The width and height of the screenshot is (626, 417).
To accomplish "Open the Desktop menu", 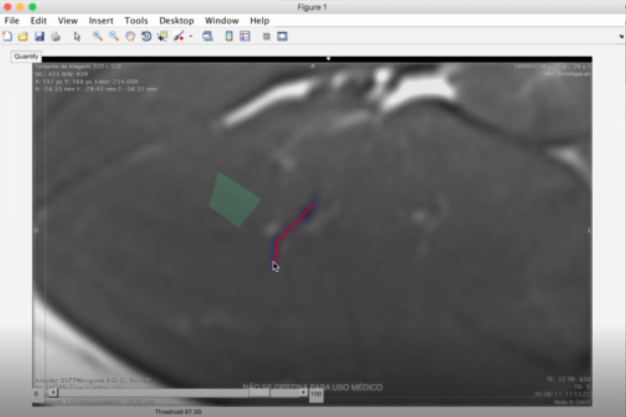I will tap(177, 20).
